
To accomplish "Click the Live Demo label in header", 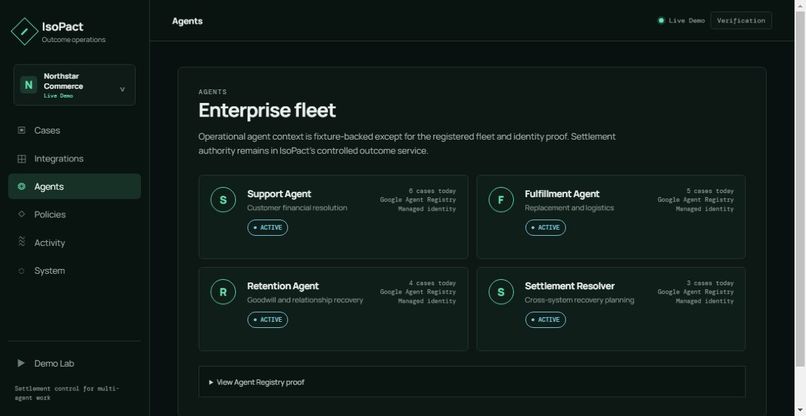I will tap(686, 21).
